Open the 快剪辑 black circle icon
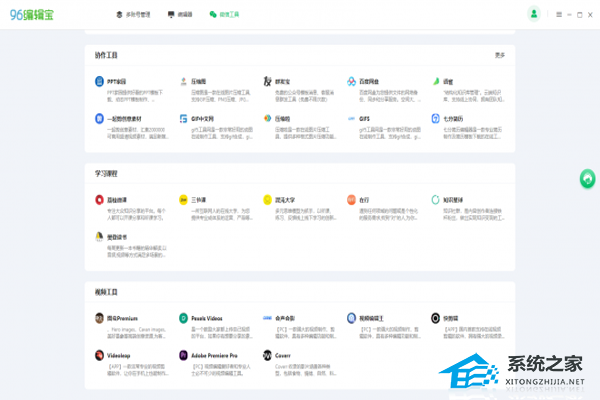Image resolution: width=600 pixels, height=400 pixels. [x=435, y=318]
